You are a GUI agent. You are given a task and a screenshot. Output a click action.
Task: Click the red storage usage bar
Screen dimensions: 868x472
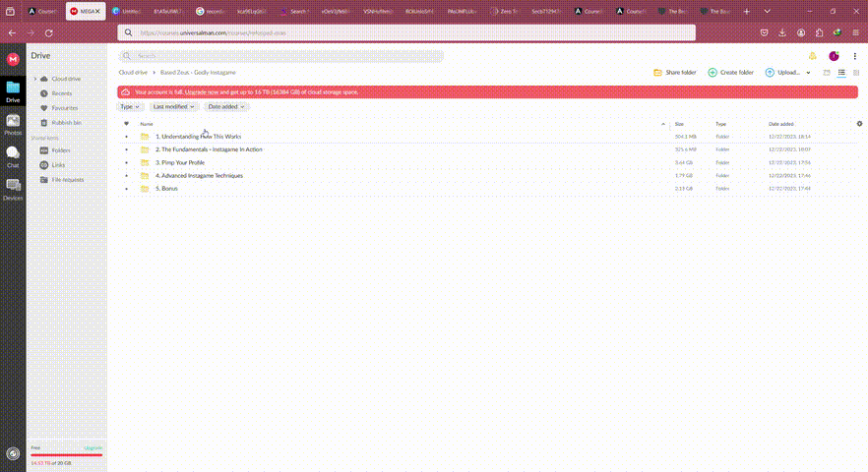[x=67, y=455]
